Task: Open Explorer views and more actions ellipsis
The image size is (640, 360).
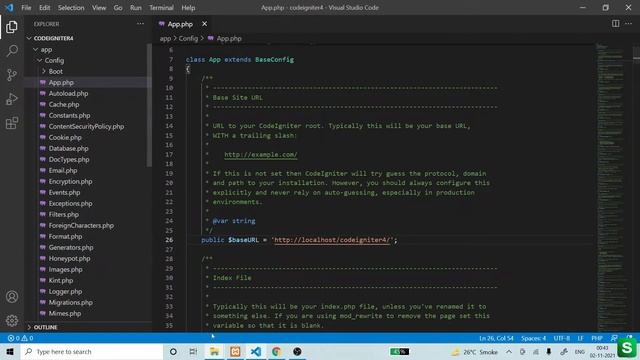Action: pos(140,24)
